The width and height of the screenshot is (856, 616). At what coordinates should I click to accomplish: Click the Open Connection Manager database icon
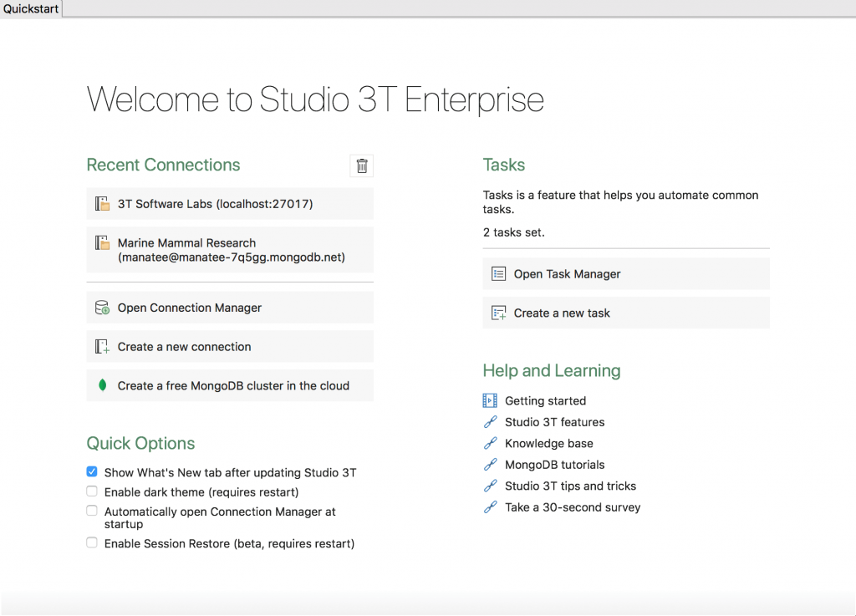pyautogui.click(x=102, y=308)
